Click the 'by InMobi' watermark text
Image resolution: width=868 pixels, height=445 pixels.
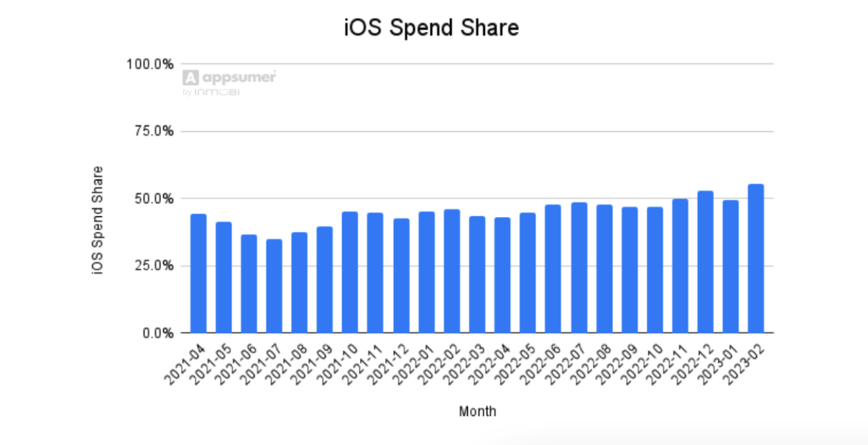point(211,92)
